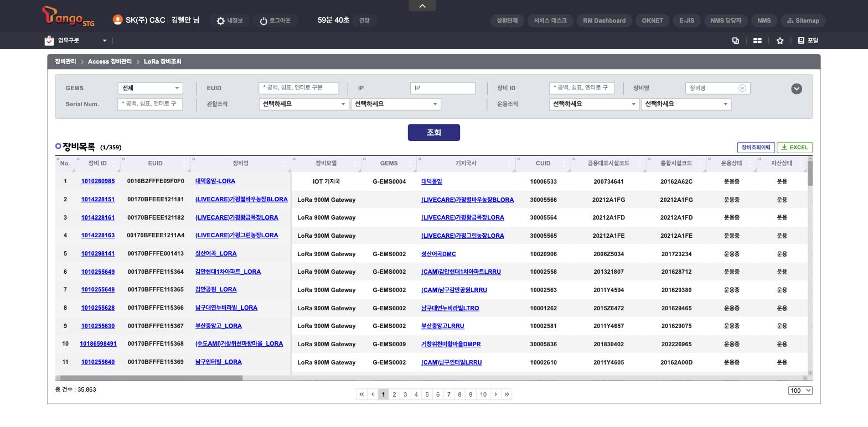Jump to the last page of results
This screenshot has width=868, height=427.
point(507,394)
